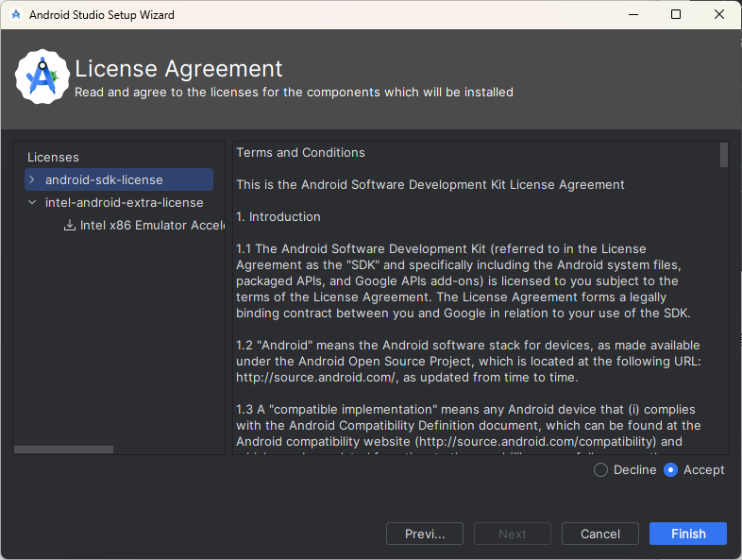
Task: Minimize the Setup Wizard window
Action: pyautogui.click(x=633, y=14)
